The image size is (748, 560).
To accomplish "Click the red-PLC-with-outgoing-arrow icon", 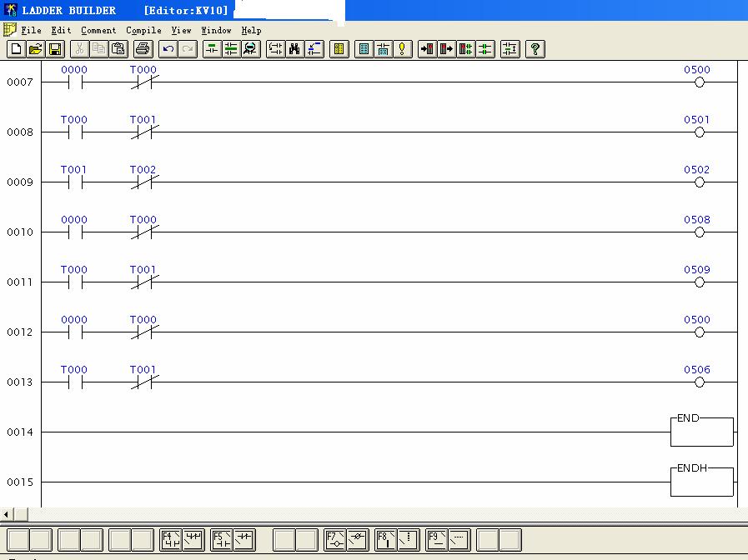I will tap(447, 49).
